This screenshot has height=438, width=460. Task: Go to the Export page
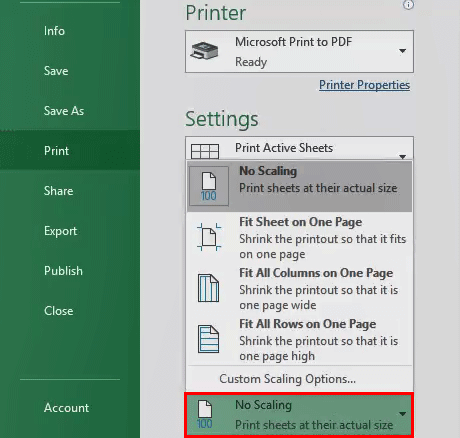[60, 231]
